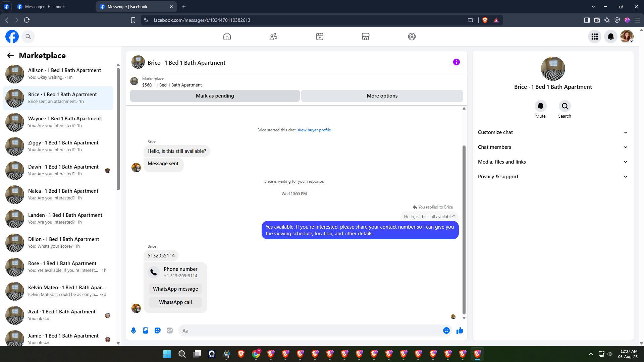Open Chrome from the taskbar

pos(256,354)
